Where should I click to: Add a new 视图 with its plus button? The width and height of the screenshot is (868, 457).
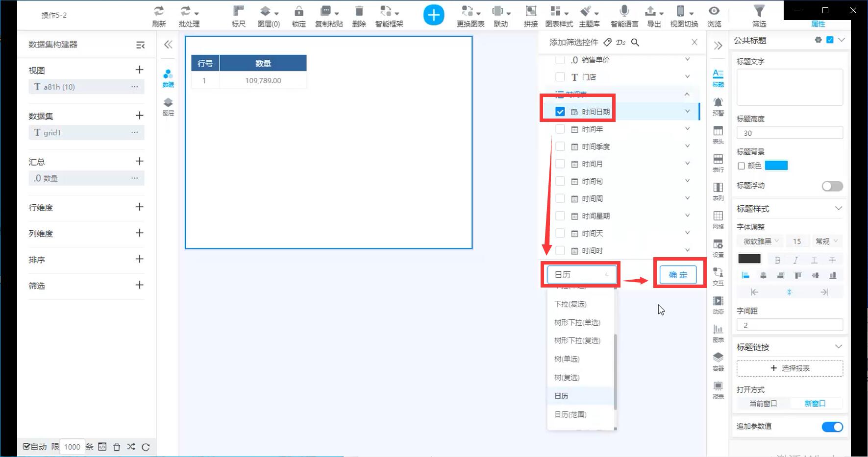(139, 70)
